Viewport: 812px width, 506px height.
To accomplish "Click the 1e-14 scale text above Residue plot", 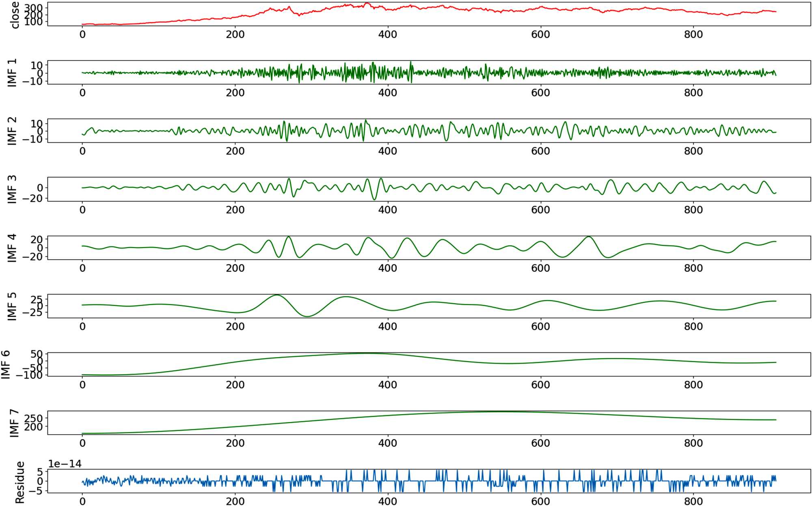I will point(65,464).
